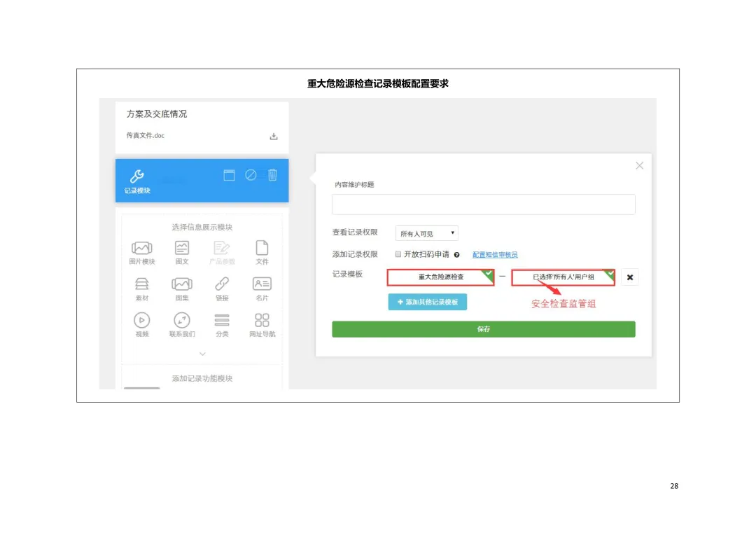Select the 名片 module icon
Screen dimensions: 756x535
tap(262, 284)
